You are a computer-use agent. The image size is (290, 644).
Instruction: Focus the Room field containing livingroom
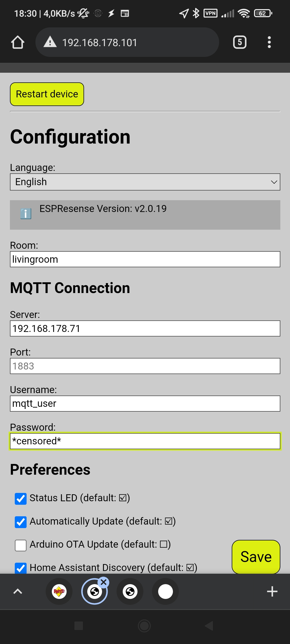[x=145, y=259]
